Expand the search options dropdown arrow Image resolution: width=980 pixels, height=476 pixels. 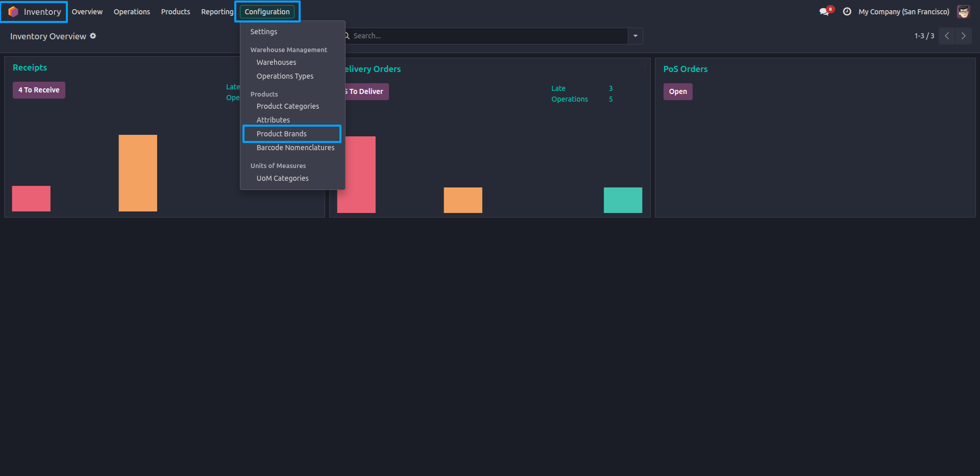click(635, 36)
